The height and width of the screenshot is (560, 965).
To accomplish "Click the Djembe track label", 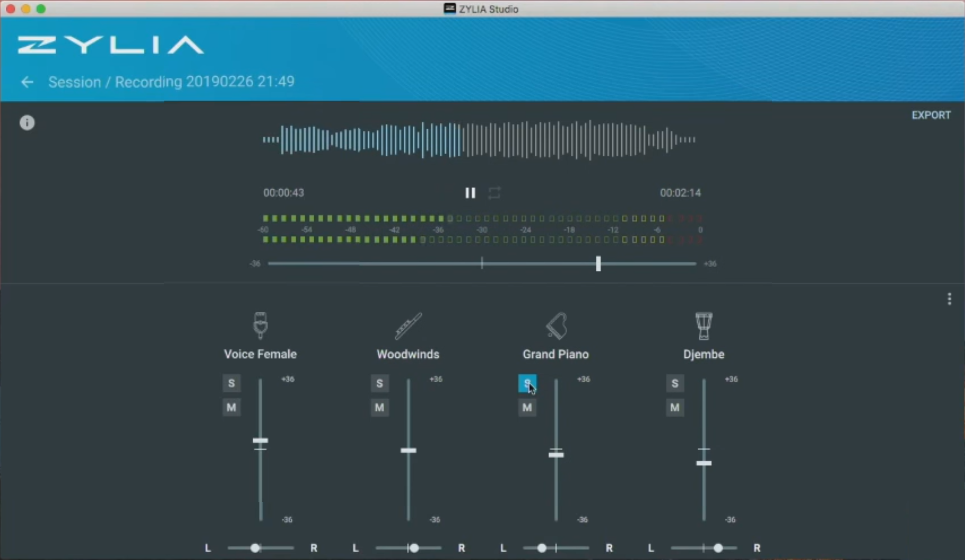I will (704, 354).
